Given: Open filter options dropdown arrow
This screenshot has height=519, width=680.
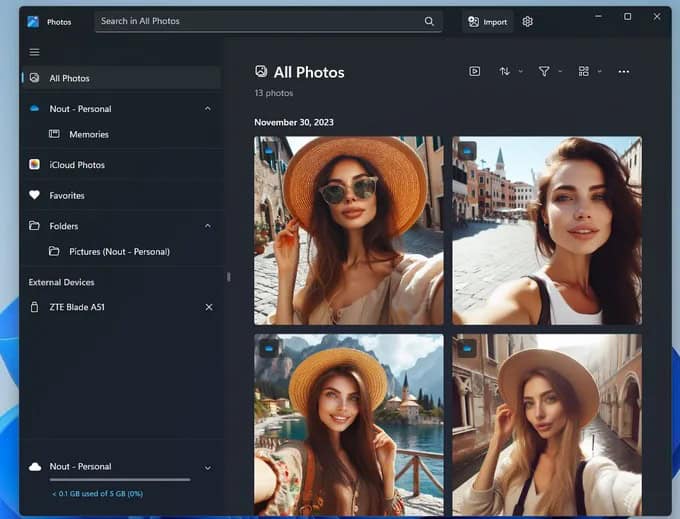Looking at the screenshot, I should [x=560, y=72].
